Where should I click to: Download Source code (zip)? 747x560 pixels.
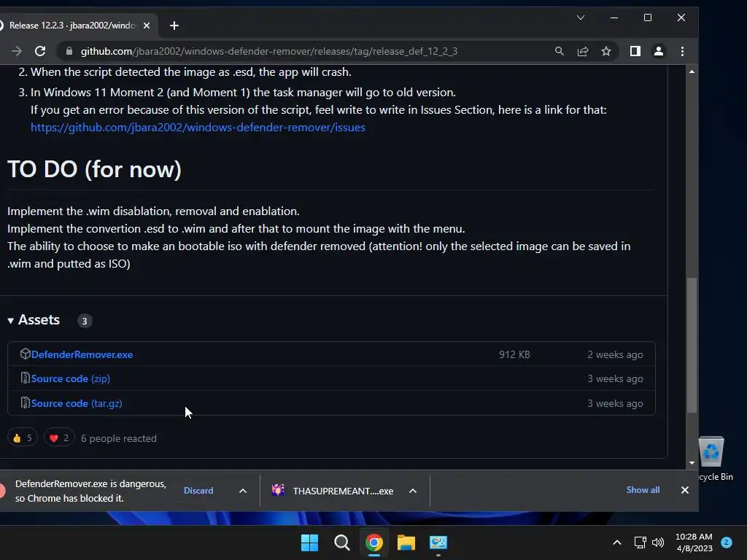coord(71,378)
